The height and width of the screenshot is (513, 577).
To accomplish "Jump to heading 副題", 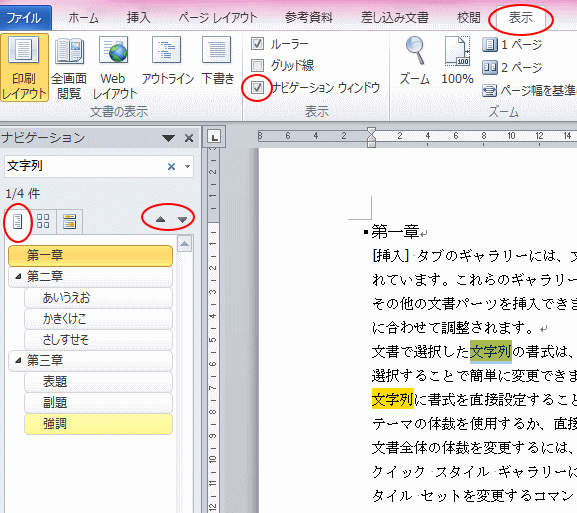I will (x=98, y=403).
